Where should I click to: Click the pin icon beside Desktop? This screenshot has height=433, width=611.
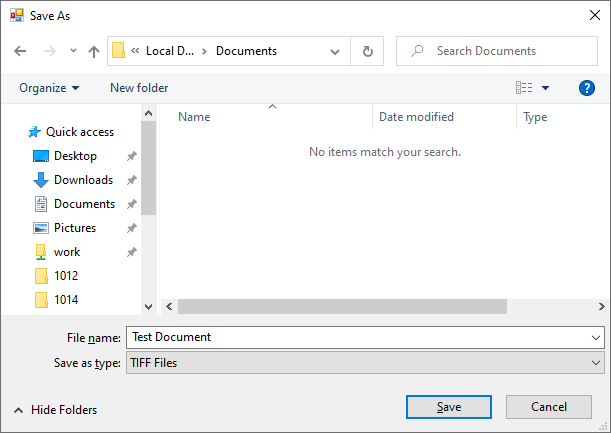pyautogui.click(x=132, y=156)
